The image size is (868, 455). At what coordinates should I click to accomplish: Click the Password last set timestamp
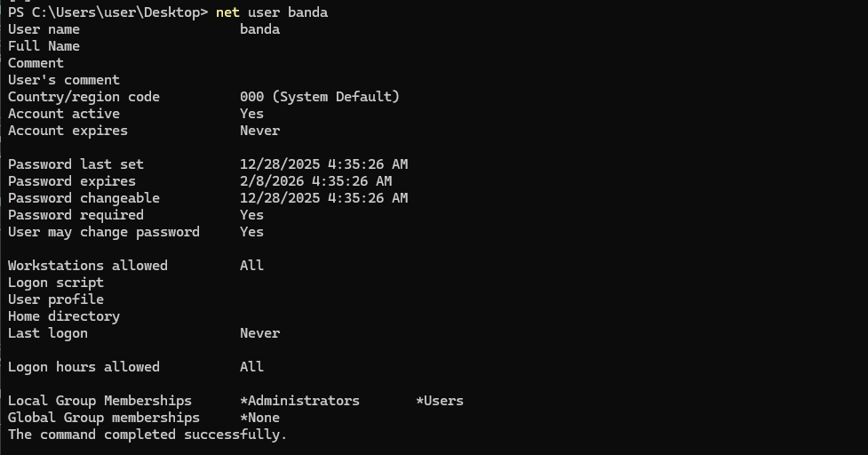[x=323, y=164]
